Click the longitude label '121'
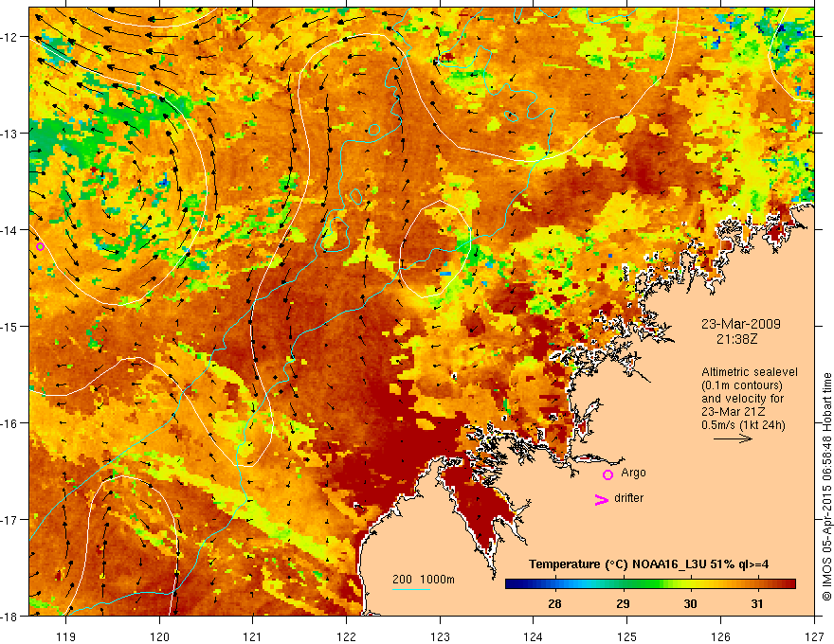This screenshot has width=834, height=644. point(253,636)
